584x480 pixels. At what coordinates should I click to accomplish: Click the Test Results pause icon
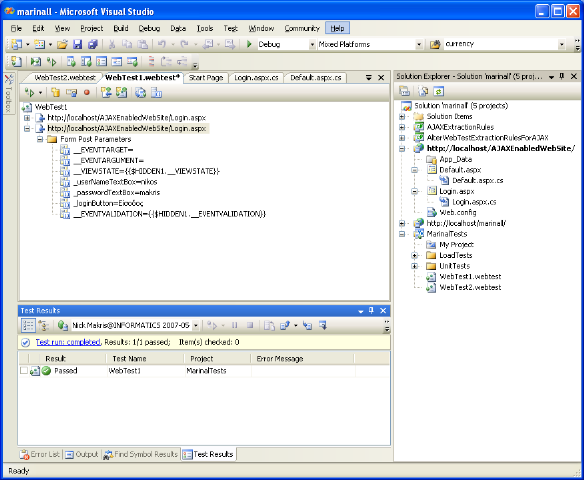click(x=235, y=325)
